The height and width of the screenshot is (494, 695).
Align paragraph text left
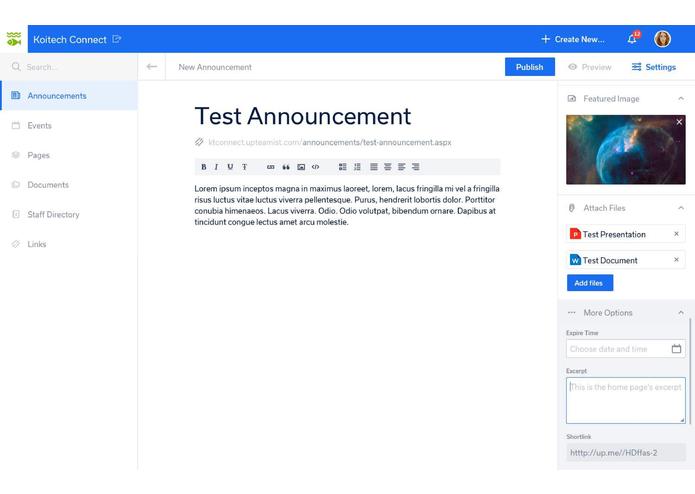click(x=402, y=167)
